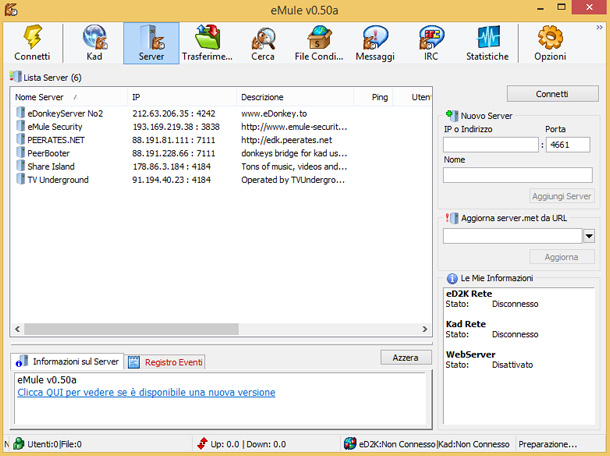Click the Aggiungi Server button
Image resolution: width=610 pixels, height=456 pixels.
[561, 196]
